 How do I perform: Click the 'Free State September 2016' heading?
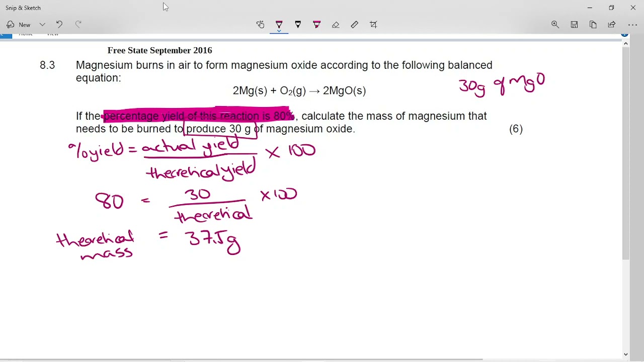click(159, 50)
